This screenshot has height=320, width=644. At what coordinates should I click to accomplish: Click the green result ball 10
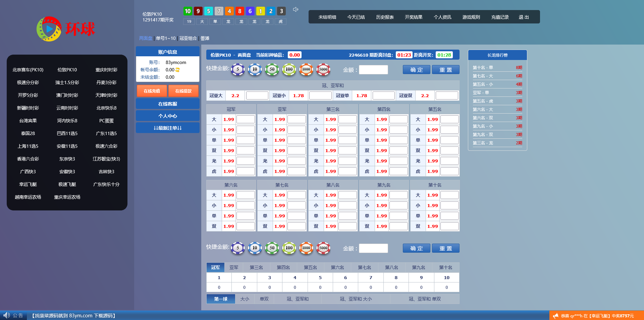coord(188,11)
